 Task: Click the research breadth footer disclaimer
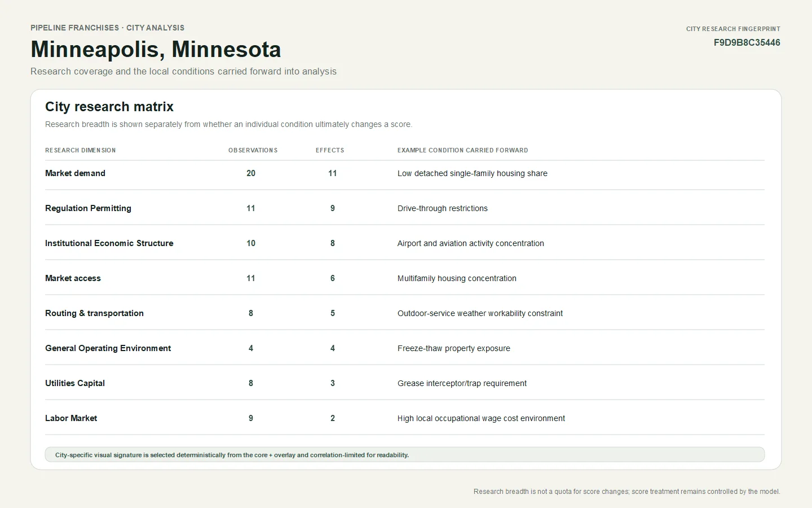click(627, 492)
